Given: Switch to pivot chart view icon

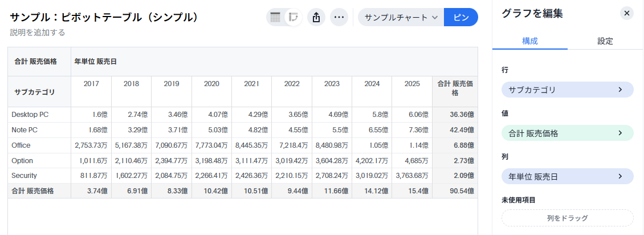Looking at the screenshot, I should (294, 17).
